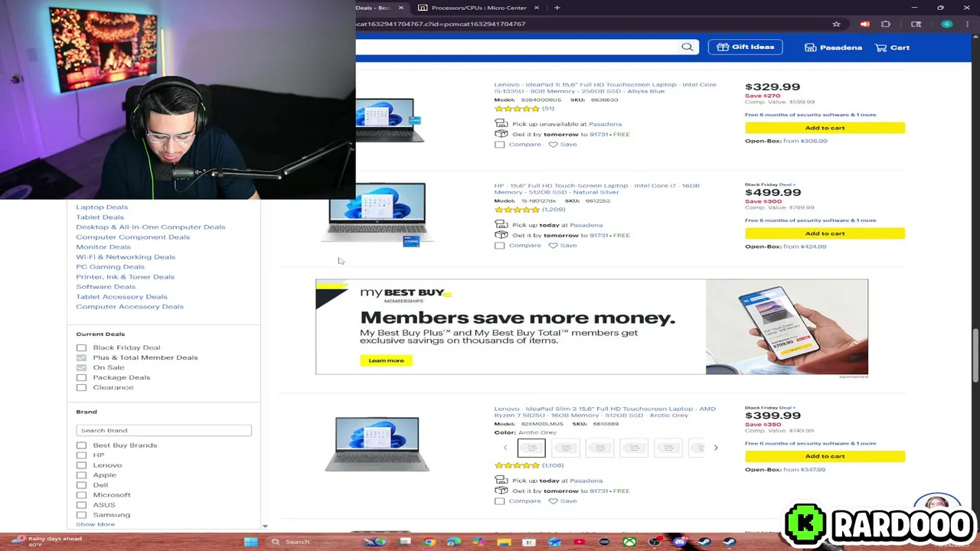Image resolution: width=980 pixels, height=551 pixels.
Task: Open Wi-Fi & Networking Deals category
Action: 126,257
